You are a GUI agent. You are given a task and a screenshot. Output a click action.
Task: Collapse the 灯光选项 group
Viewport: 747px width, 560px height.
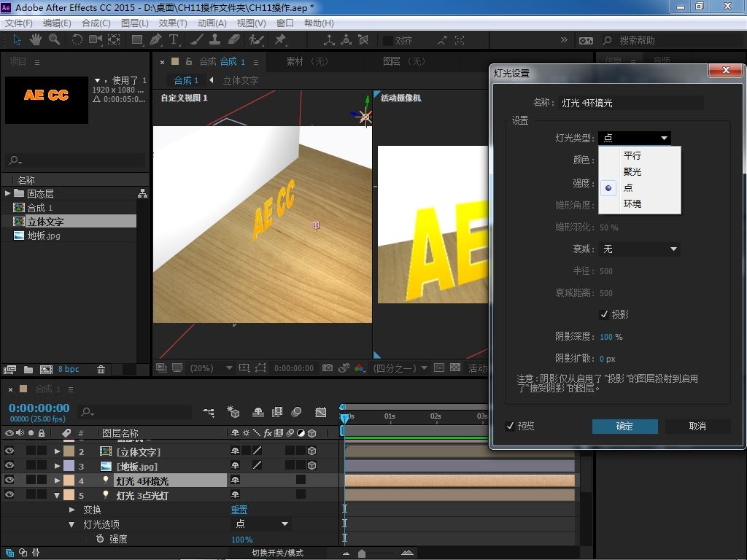point(71,524)
